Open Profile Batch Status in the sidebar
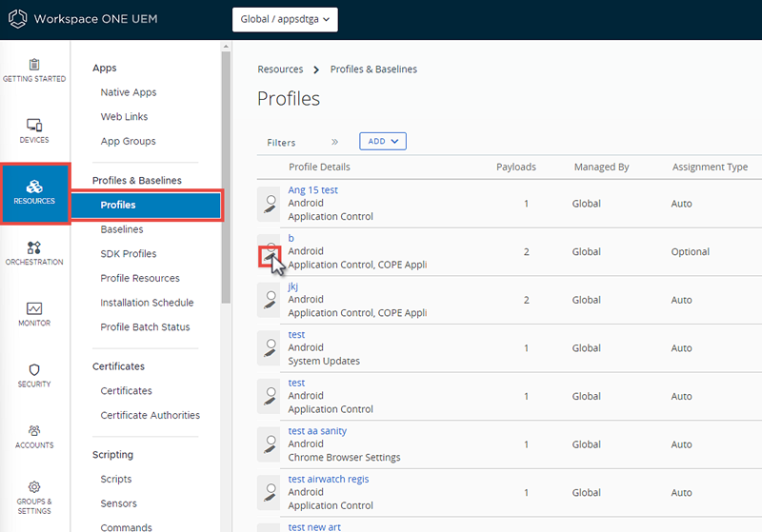The width and height of the screenshot is (762, 532). pyautogui.click(x=145, y=327)
